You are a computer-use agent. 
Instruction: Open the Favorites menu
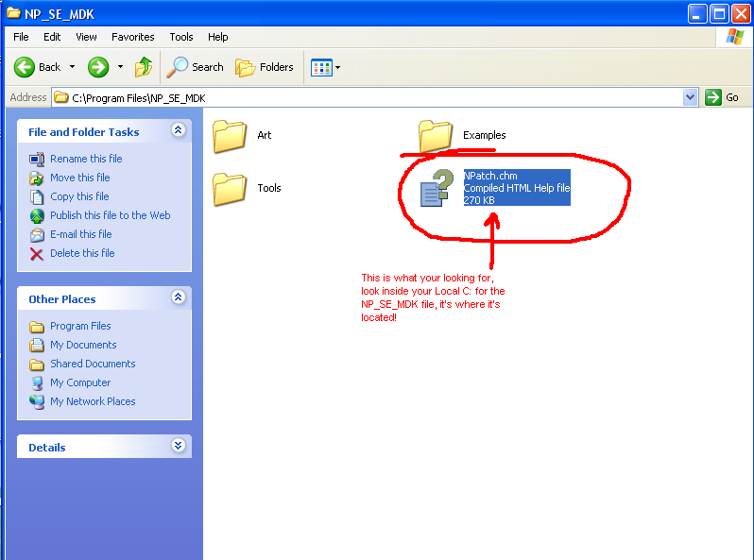[x=133, y=37]
